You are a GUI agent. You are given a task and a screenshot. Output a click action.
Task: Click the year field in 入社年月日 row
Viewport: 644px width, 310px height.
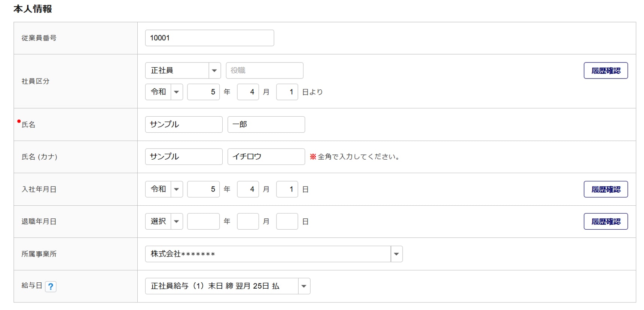[203, 189]
